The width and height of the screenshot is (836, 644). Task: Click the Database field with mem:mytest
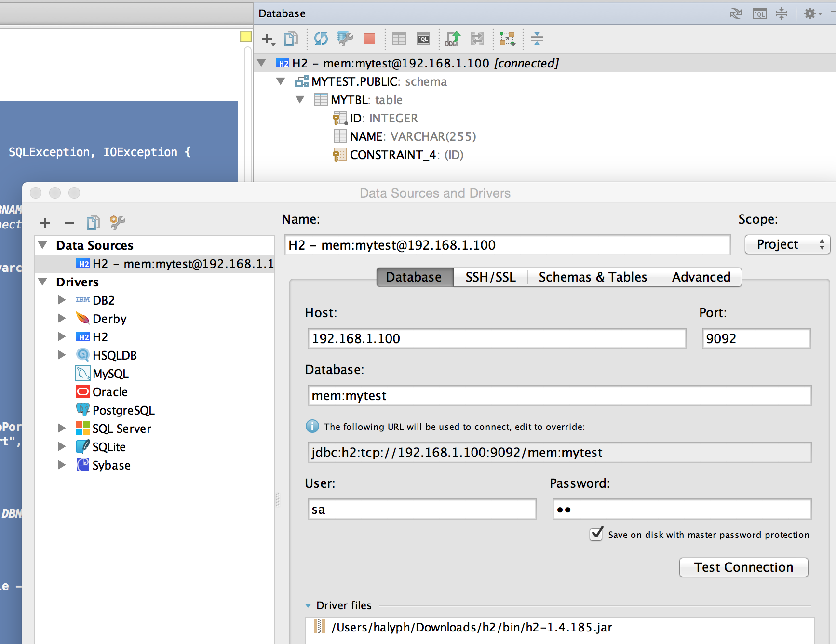coord(559,395)
